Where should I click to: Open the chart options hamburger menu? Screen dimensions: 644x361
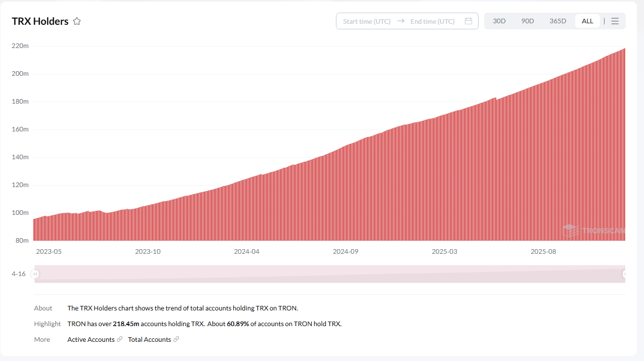(615, 21)
